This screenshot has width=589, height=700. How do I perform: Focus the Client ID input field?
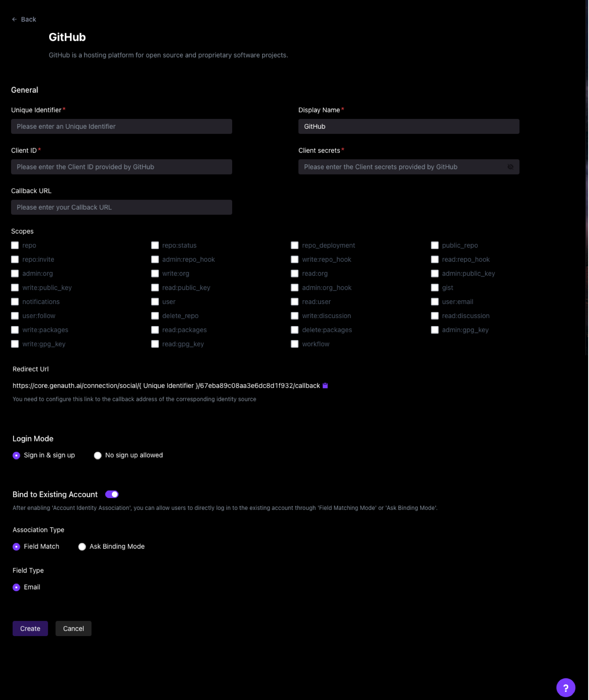pos(122,167)
